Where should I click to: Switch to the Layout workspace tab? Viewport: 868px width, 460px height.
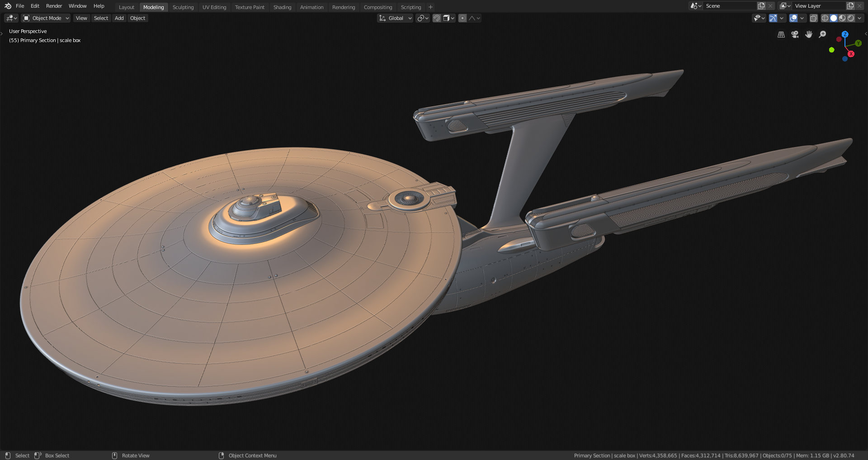click(x=127, y=7)
